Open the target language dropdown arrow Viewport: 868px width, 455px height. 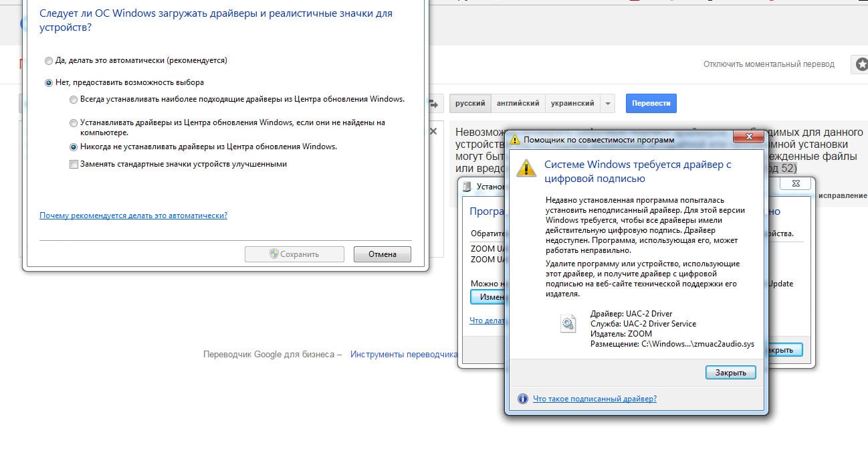[607, 104]
